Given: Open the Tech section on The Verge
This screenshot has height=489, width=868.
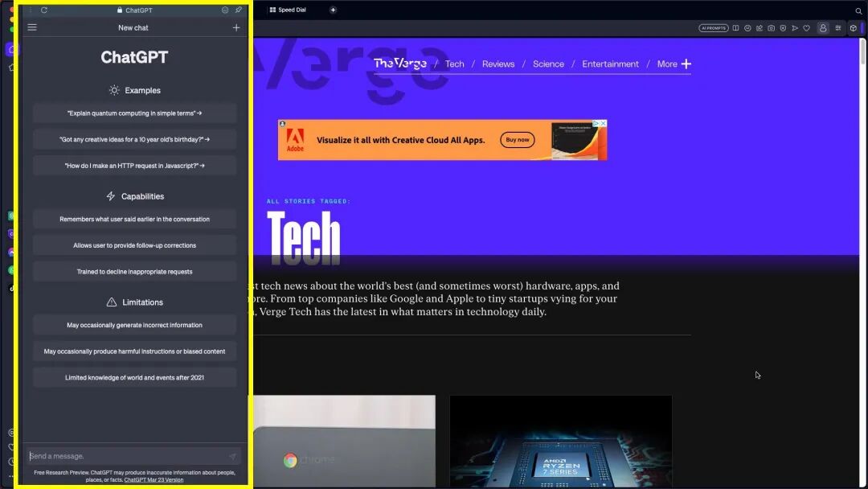Looking at the screenshot, I should point(454,64).
